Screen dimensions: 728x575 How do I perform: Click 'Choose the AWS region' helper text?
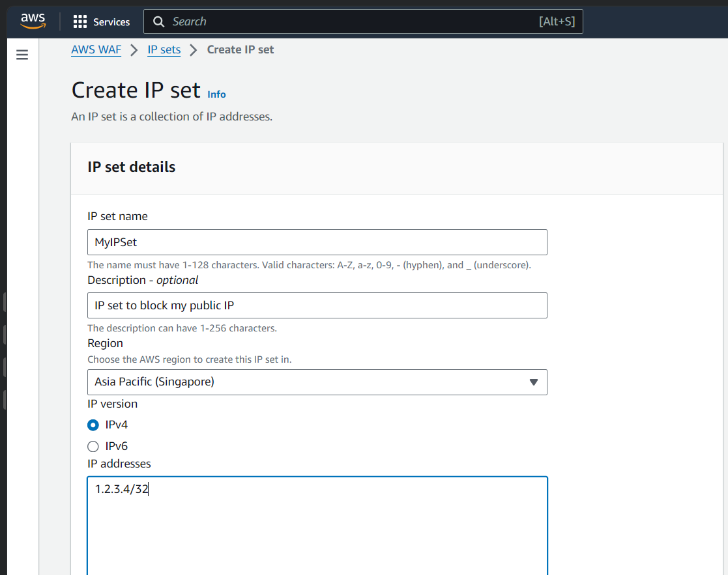[190, 359]
